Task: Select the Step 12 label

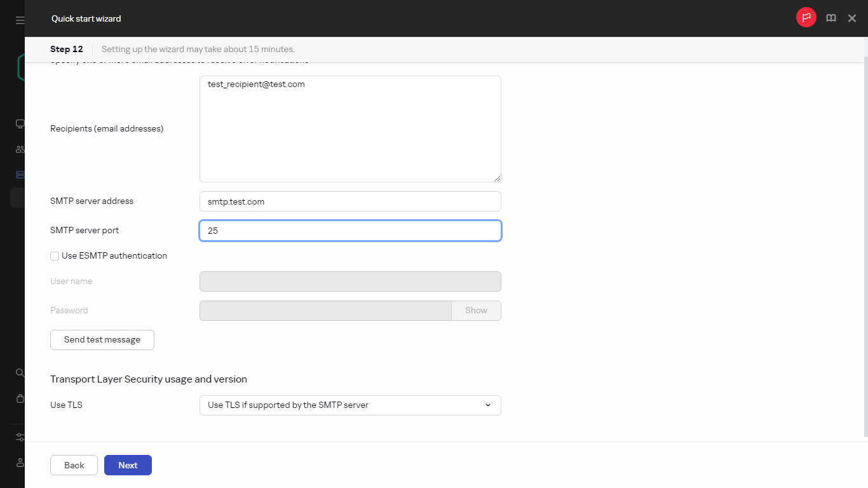Action: (66, 49)
